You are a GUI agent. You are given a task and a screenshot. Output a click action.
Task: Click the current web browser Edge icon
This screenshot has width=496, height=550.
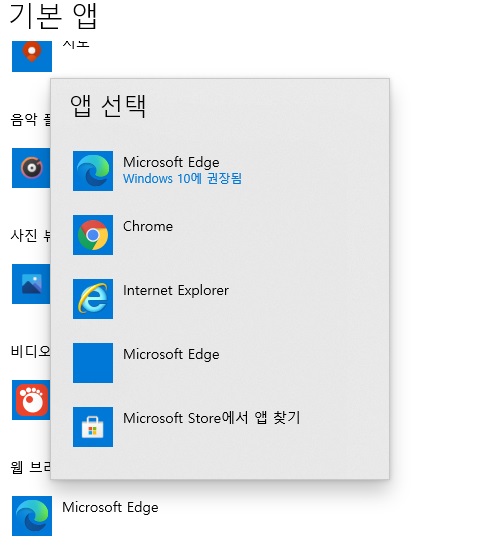tap(32, 516)
